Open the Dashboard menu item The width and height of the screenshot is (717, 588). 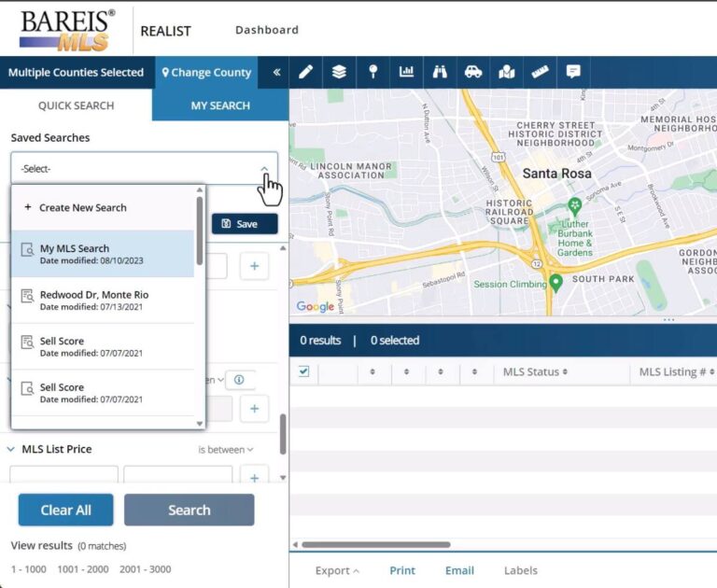(267, 30)
